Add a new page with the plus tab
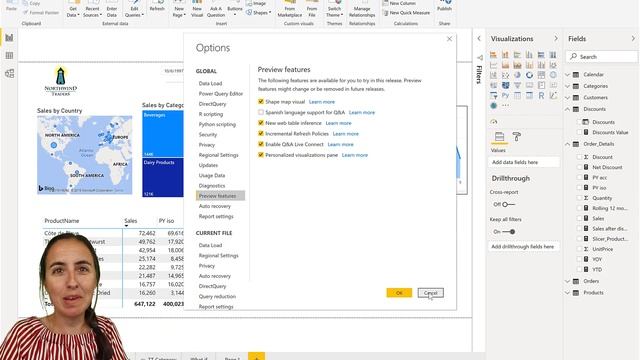Viewport: 640px width, 360px height. click(256, 356)
